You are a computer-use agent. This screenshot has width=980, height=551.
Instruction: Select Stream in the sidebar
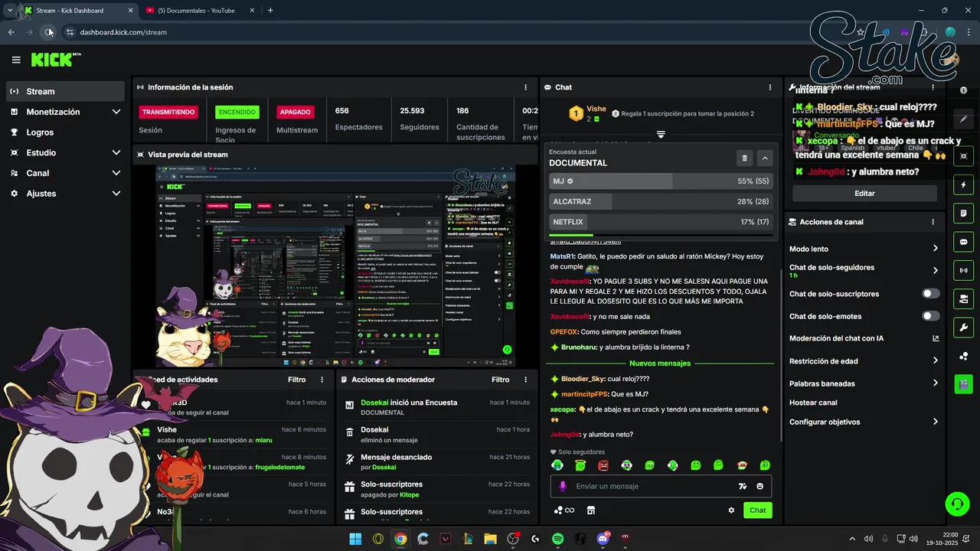(65, 91)
